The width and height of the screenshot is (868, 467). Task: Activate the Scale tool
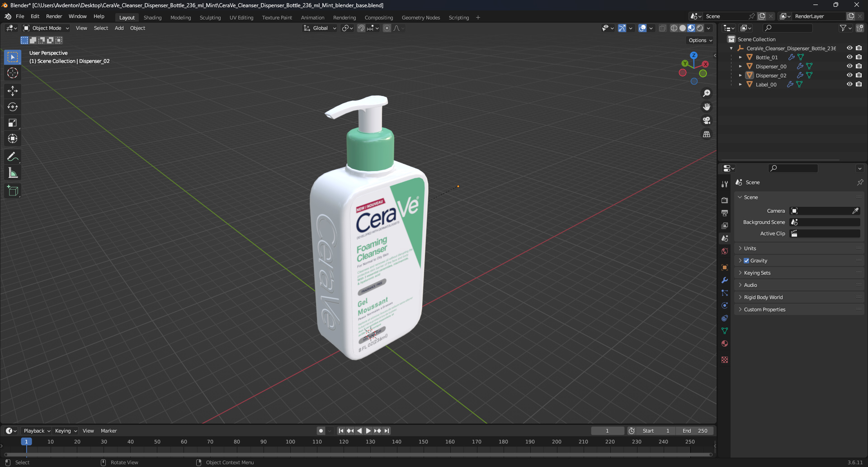(x=13, y=123)
